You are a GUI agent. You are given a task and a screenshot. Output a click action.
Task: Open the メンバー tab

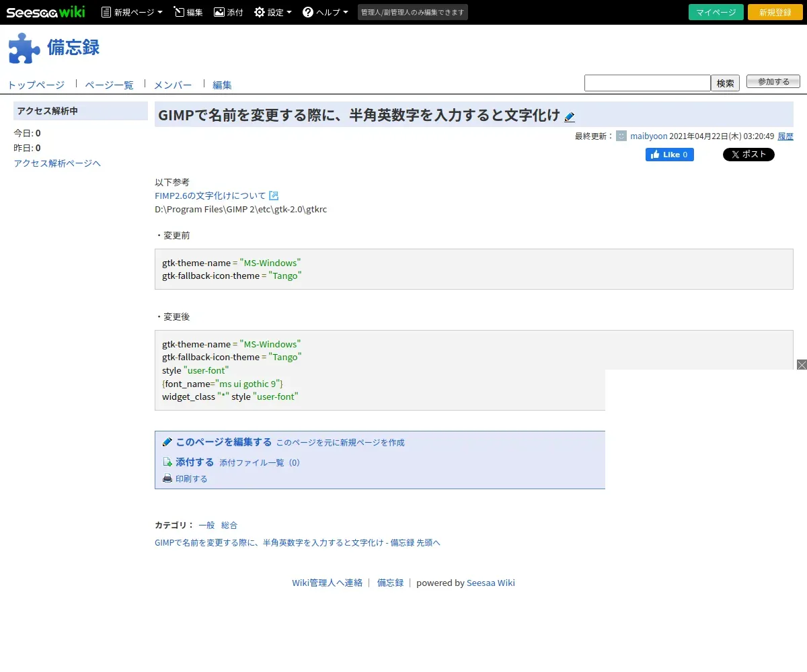pos(173,85)
